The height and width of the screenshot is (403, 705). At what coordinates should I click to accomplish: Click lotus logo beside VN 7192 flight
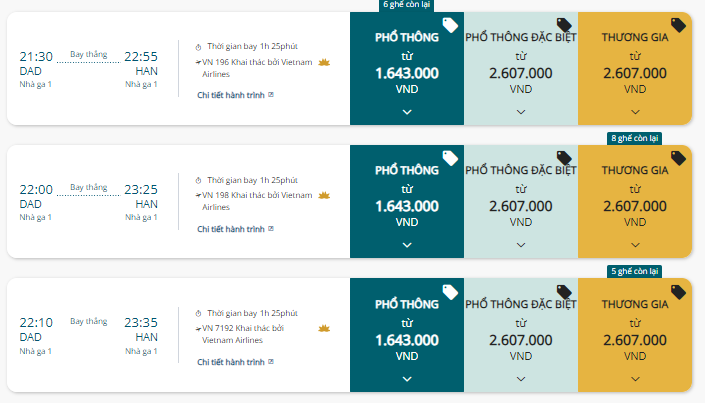(324, 328)
